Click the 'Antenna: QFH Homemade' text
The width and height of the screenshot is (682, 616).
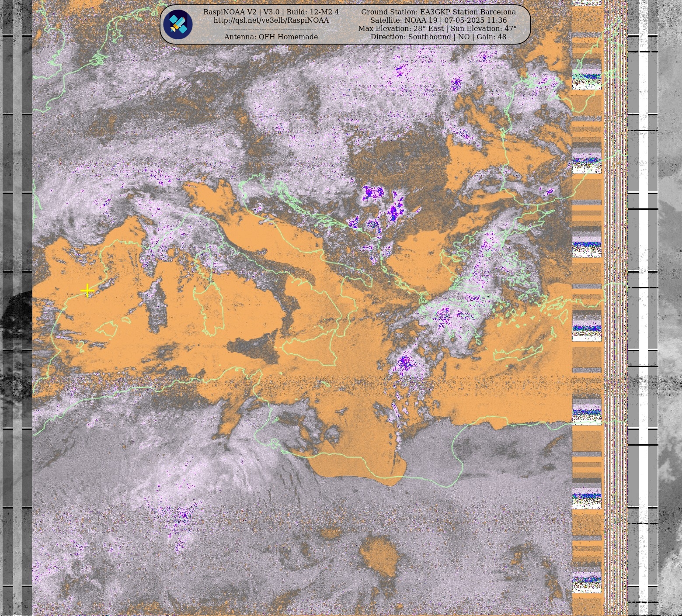(271, 37)
